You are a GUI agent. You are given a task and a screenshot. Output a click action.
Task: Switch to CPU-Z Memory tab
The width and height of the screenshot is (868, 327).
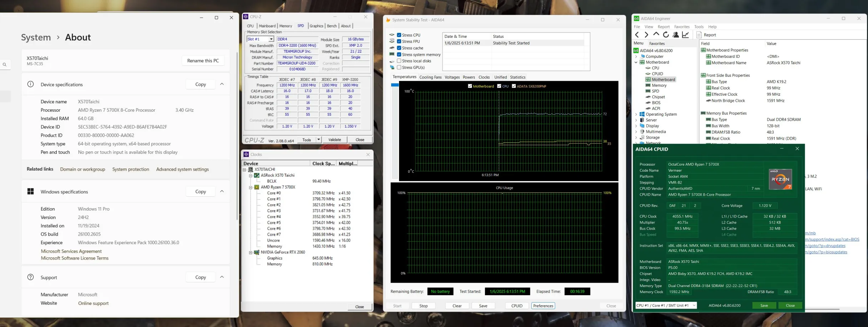[x=286, y=26]
